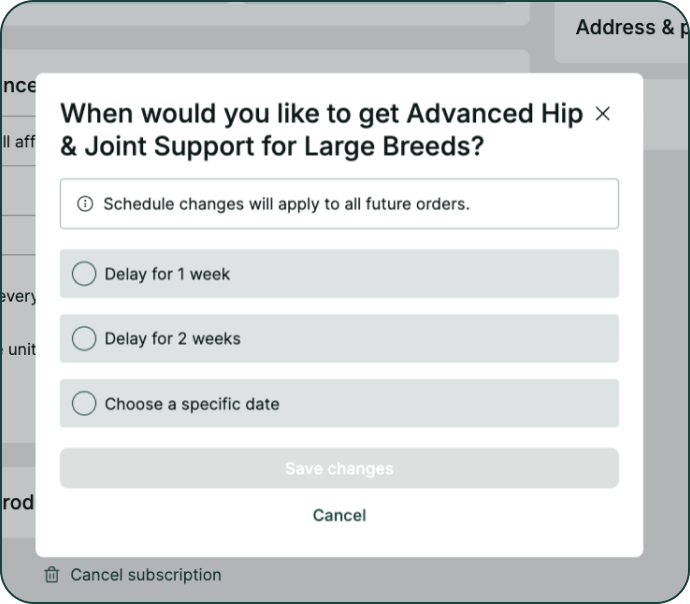690x604 pixels.
Task: Click the "rod" heading fragment at left edge
Action: pos(18,502)
